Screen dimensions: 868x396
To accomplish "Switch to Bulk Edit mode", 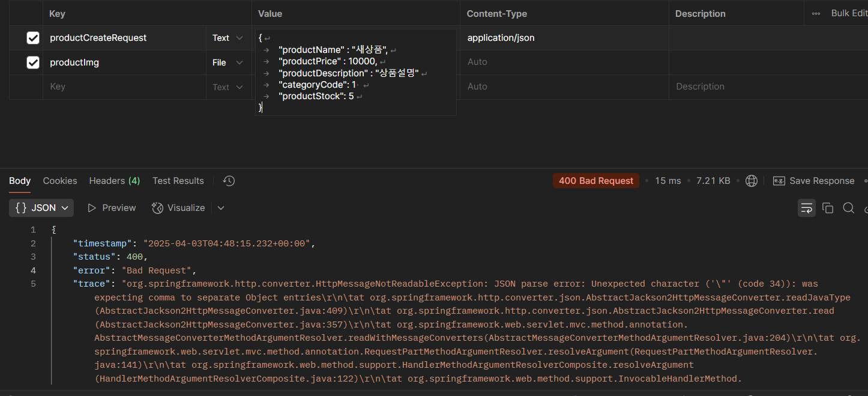I will tap(849, 13).
